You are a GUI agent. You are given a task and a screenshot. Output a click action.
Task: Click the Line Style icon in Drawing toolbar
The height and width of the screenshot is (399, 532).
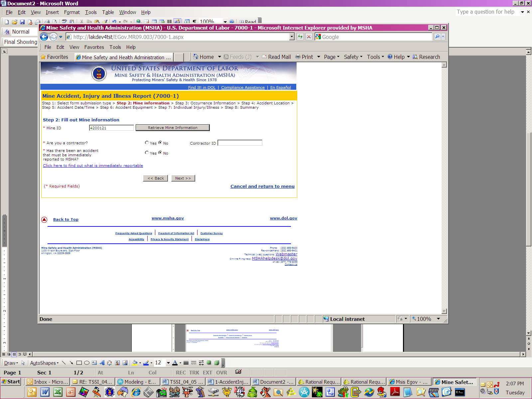[186, 363]
